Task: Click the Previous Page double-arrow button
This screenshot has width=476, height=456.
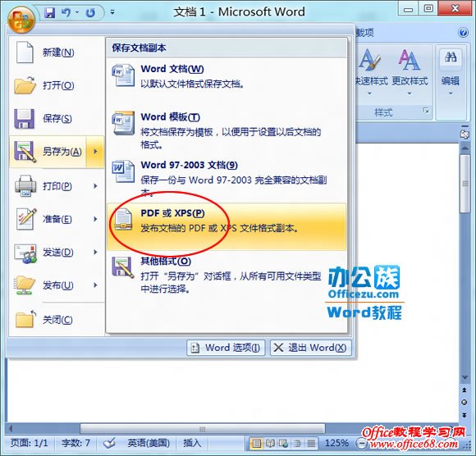Action: (465, 390)
